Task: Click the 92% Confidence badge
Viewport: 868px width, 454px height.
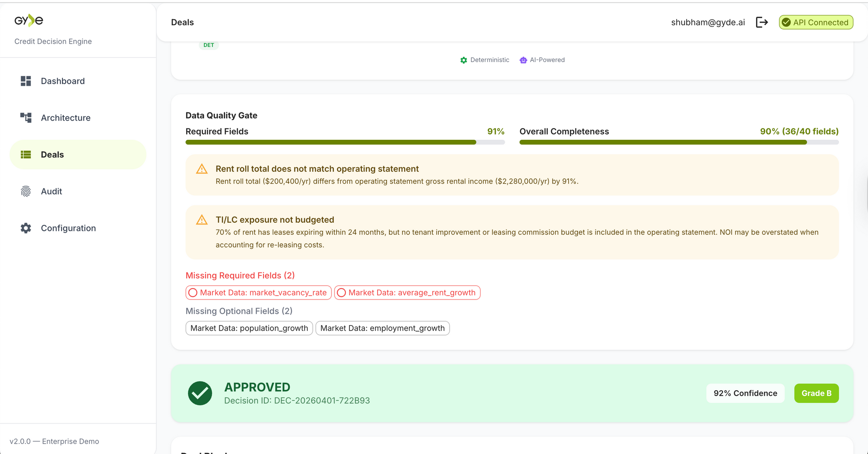Action: pos(745,393)
